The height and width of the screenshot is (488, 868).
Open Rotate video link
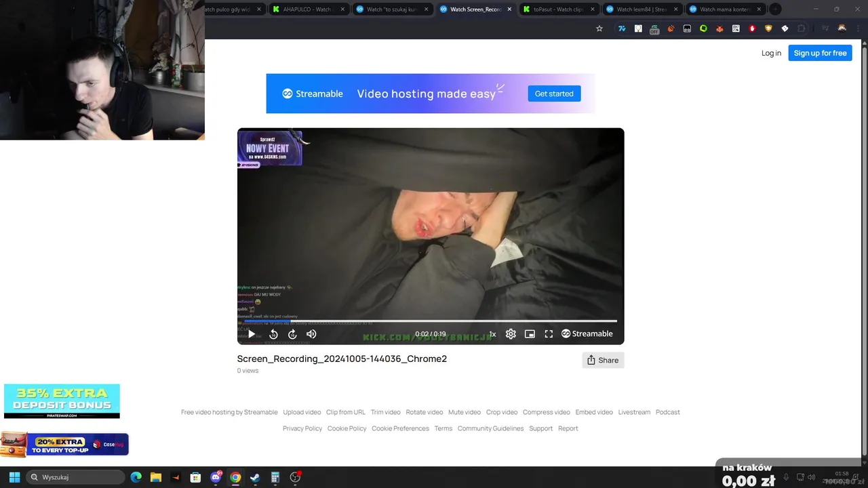[425, 412]
